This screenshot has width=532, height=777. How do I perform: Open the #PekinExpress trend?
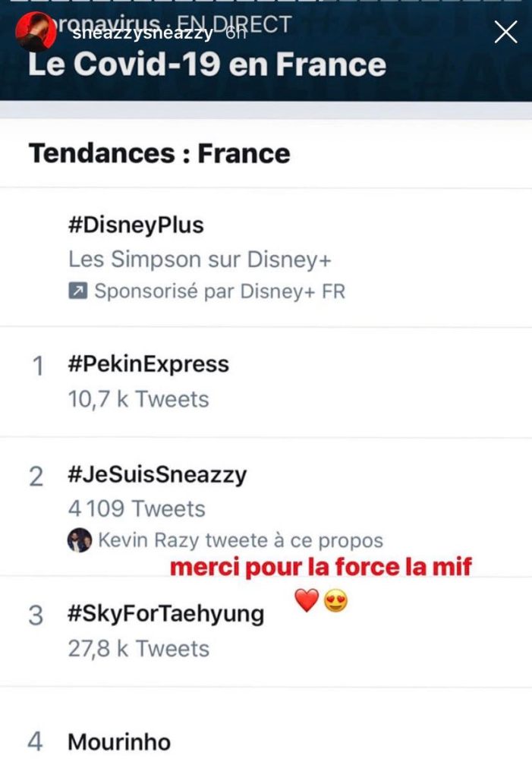point(148,364)
